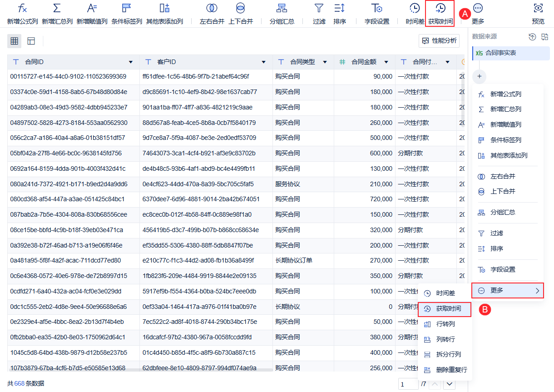Open the 合同金额 column dropdown
This screenshot has height=392, width=554.
[386, 62]
